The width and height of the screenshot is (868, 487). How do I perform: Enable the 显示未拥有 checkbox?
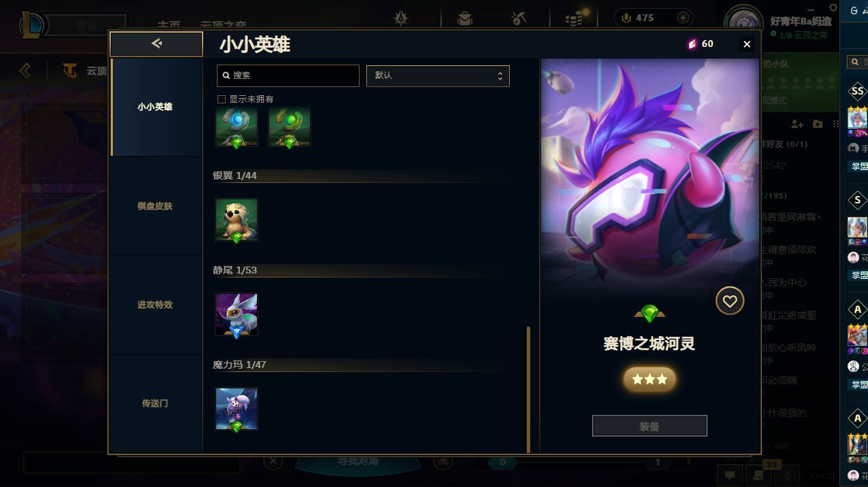[221, 99]
